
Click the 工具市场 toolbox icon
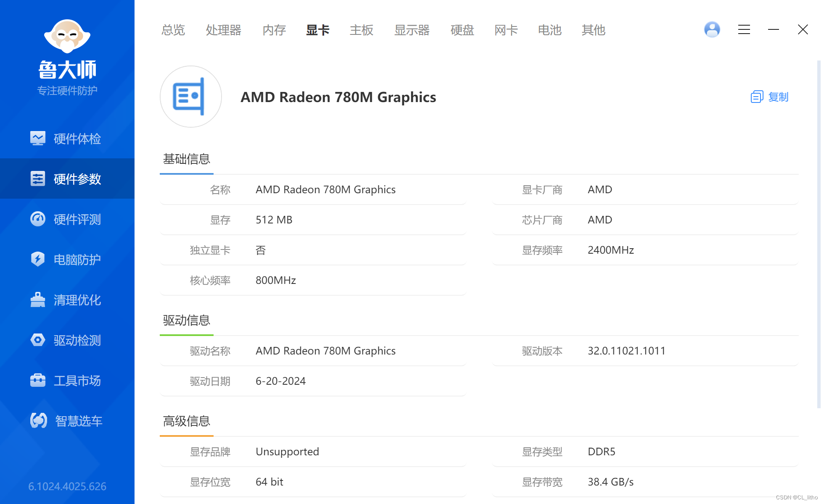point(38,381)
